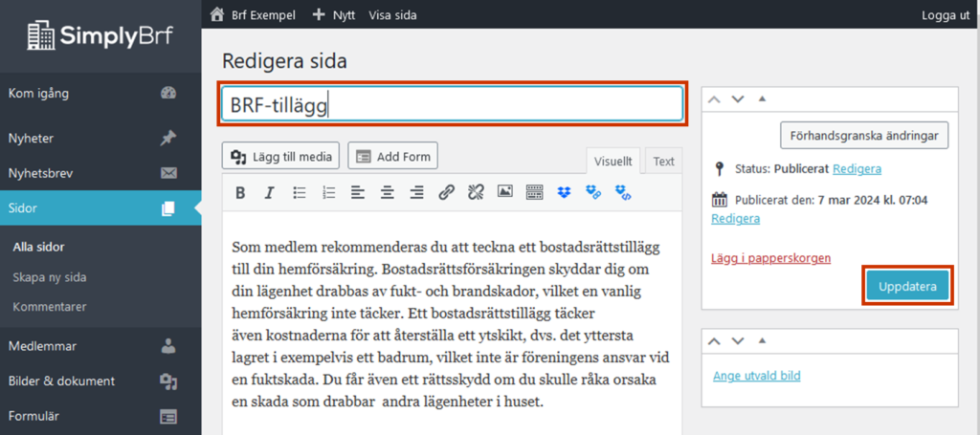Viewport: 980px width, 435px height.
Task: Toggle the toolbar with keyboard icon
Action: click(x=535, y=193)
